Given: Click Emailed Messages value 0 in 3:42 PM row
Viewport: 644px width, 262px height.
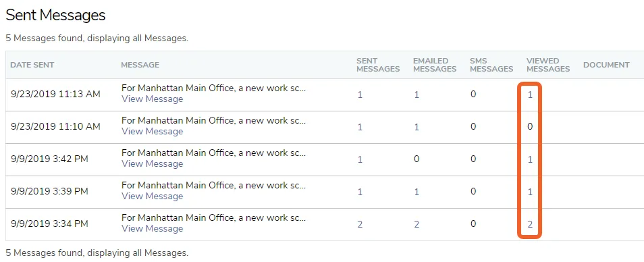Looking at the screenshot, I should 417,159.
